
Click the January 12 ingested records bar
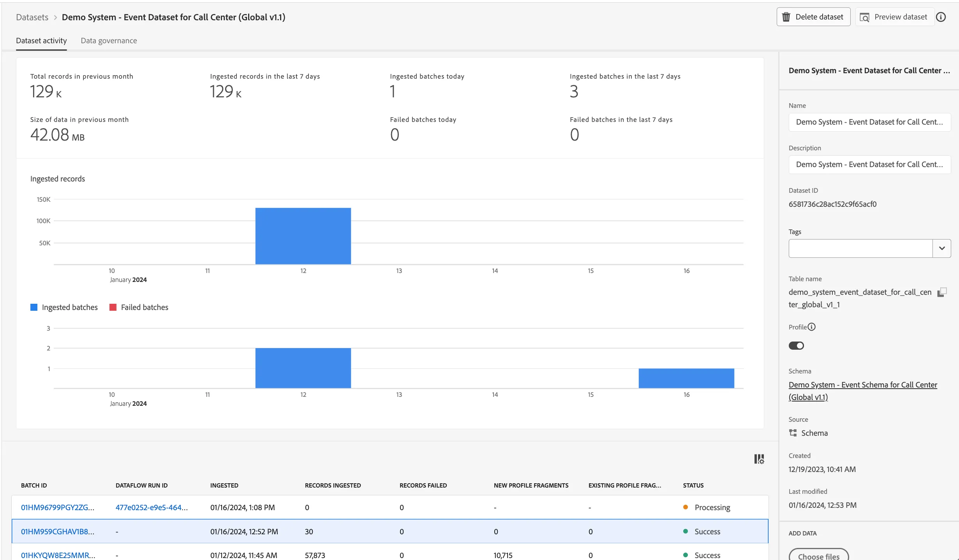(303, 236)
